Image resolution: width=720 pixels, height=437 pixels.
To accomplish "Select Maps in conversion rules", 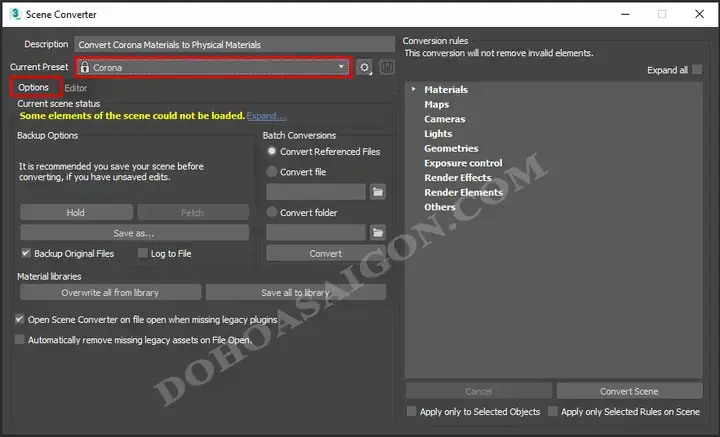I will point(437,104).
